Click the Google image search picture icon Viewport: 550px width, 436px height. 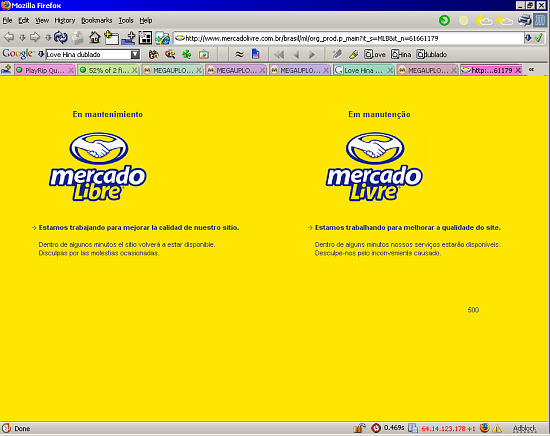(x=203, y=54)
